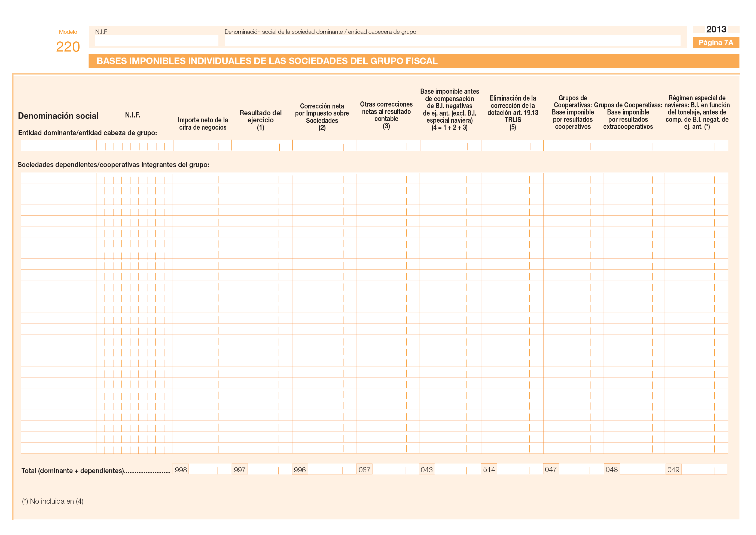Click the Total field numbered 998

click(x=202, y=469)
